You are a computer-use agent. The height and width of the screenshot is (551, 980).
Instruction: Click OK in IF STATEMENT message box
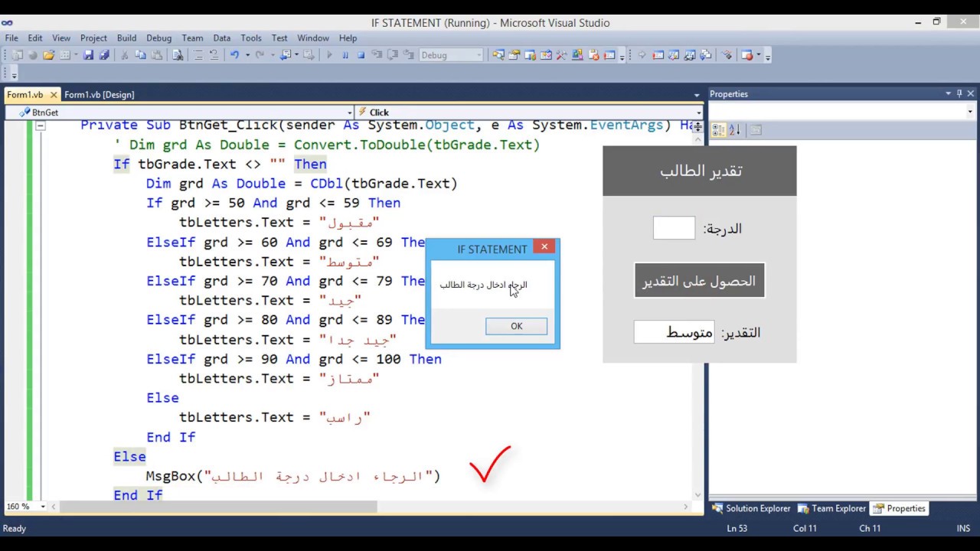pyautogui.click(x=516, y=326)
